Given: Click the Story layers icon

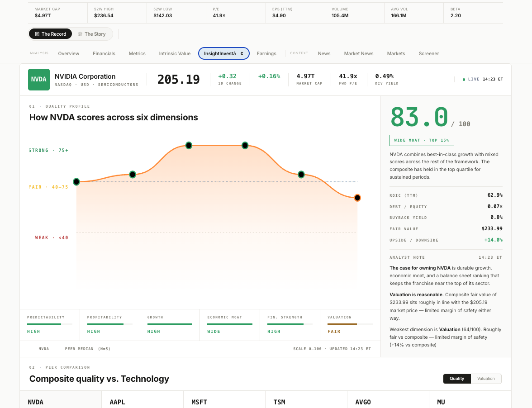Looking at the screenshot, I should 80,34.
